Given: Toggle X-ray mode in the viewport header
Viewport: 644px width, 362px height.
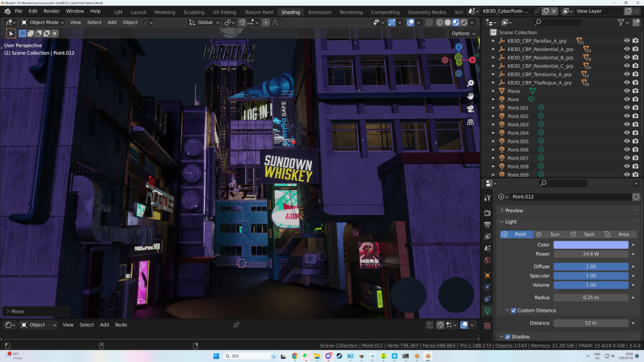Looking at the screenshot, I should pos(429,23).
